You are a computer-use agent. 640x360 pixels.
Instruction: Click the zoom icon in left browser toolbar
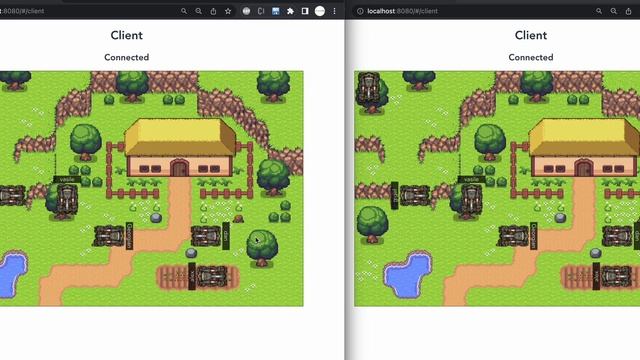[x=198, y=11]
